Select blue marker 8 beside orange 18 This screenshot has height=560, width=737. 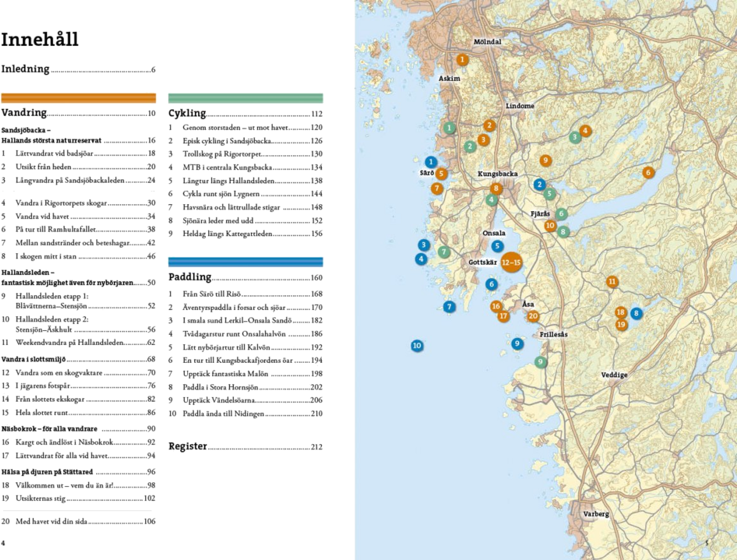click(636, 313)
